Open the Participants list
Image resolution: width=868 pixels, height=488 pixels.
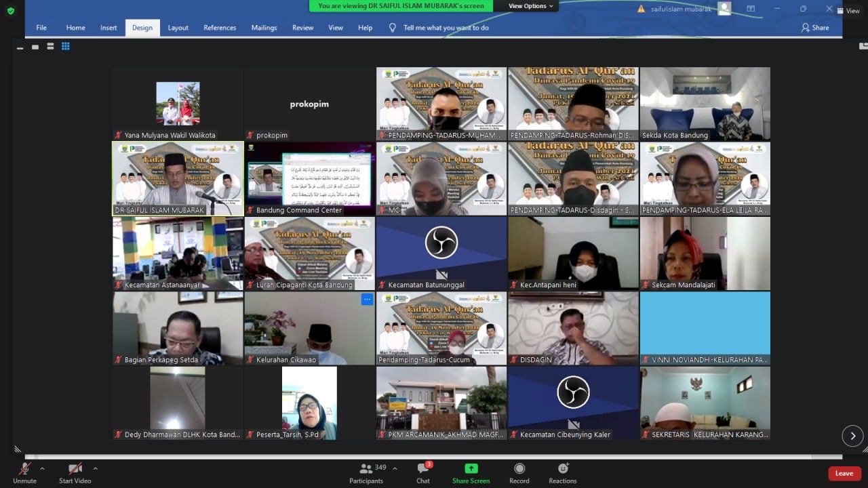pyautogui.click(x=366, y=472)
